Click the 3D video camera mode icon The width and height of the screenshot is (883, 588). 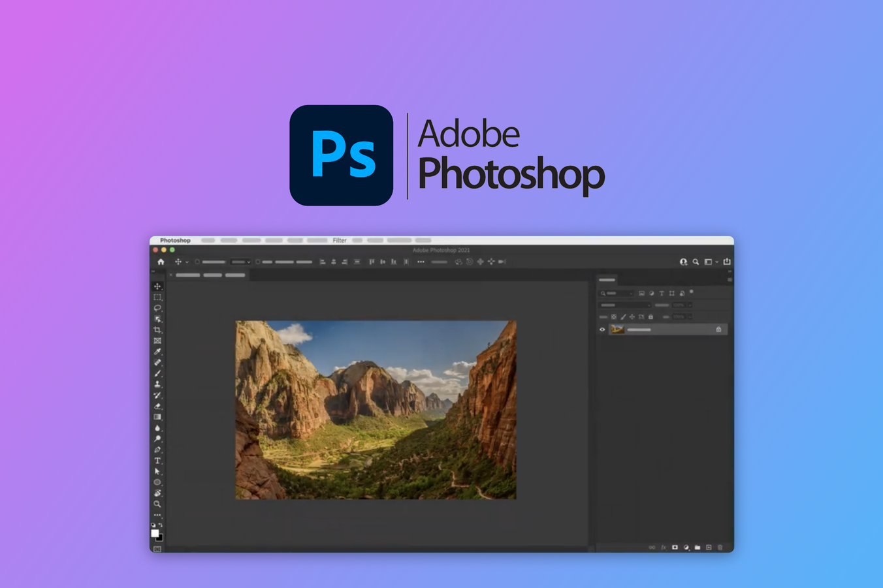click(502, 262)
